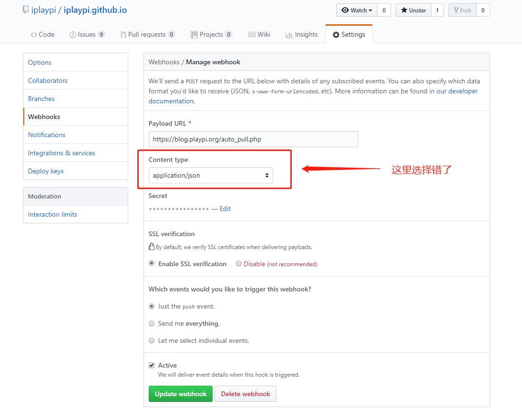The image size is (522, 420).
Task: Click the Unstar button
Action: click(x=413, y=10)
